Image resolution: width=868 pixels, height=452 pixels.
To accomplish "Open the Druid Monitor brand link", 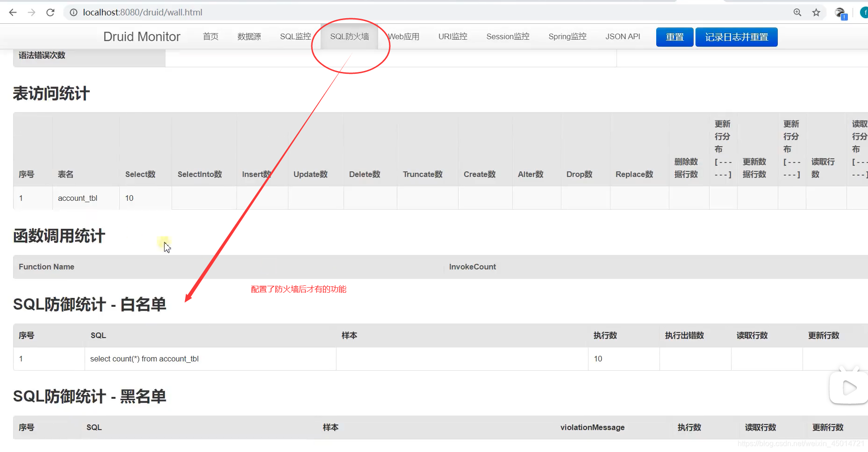I will coord(142,36).
